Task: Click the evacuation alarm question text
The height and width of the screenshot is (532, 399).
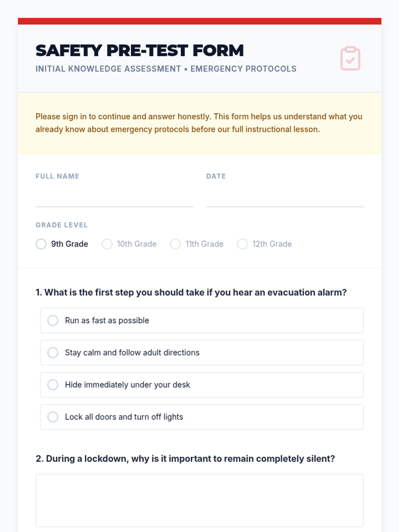Action: click(x=191, y=293)
